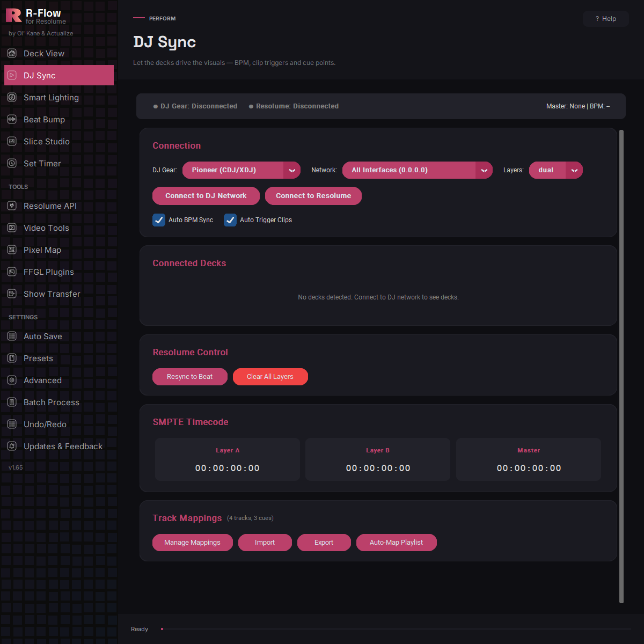644x644 pixels.
Task: Click Auto-Map Playlist button
Action: click(397, 543)
